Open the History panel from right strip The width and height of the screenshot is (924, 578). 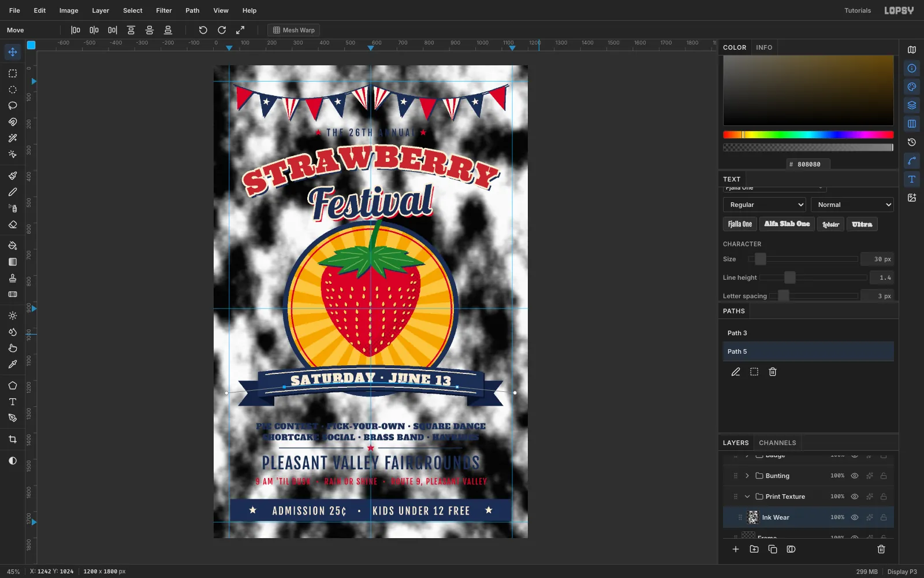coord(912,142)
